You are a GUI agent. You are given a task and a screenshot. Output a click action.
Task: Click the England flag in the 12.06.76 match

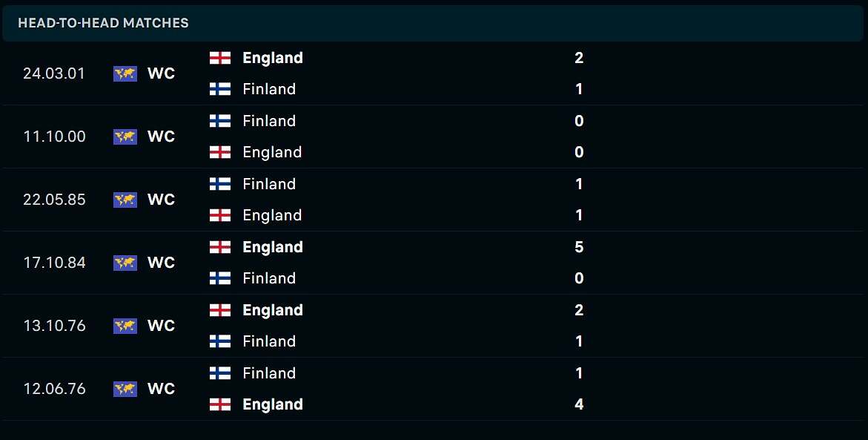click(220, 404)
